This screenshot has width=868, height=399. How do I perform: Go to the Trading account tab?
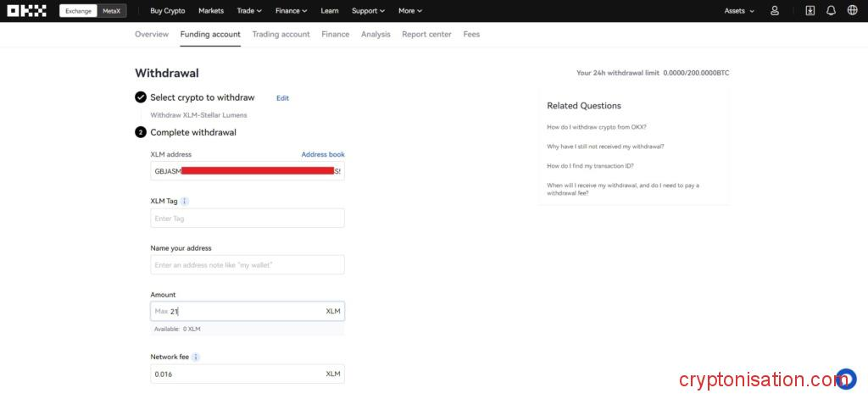281,35
